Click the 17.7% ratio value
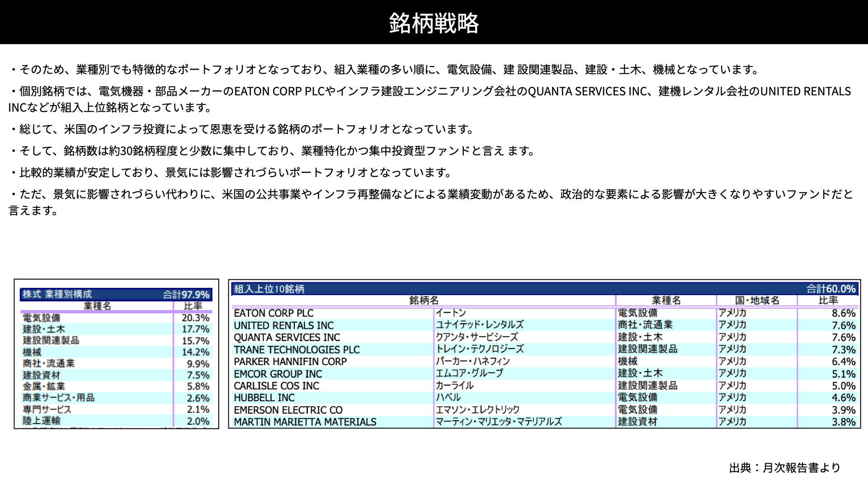This screenshot has width=868, height=488. (x=195, y=329)
